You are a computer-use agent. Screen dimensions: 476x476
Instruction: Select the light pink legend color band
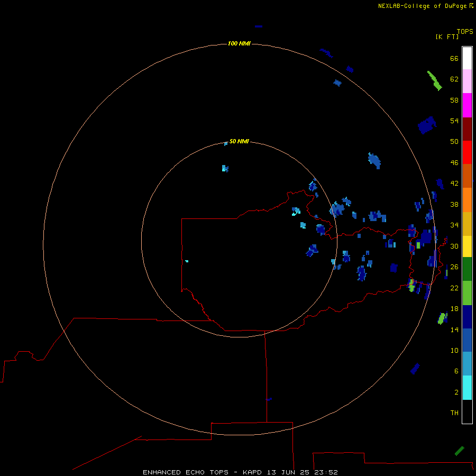467,81
